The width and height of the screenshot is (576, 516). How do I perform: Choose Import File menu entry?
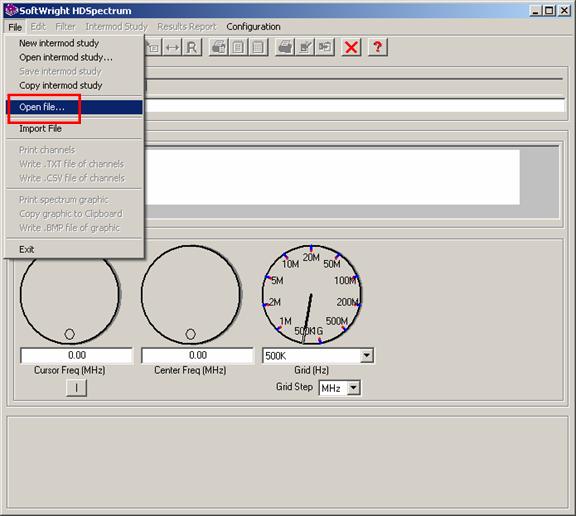click(40, 129)
